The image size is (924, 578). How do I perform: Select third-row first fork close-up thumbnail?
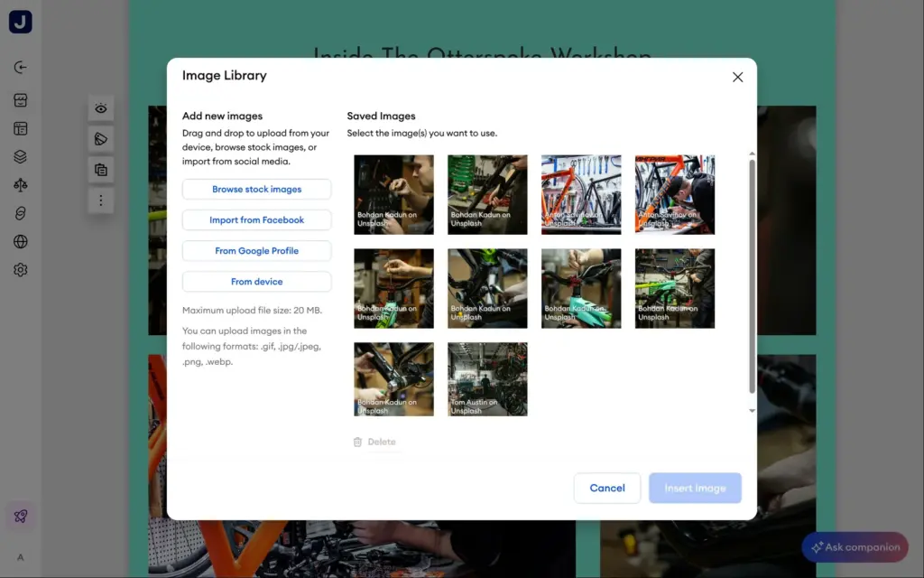pos(393,379)
